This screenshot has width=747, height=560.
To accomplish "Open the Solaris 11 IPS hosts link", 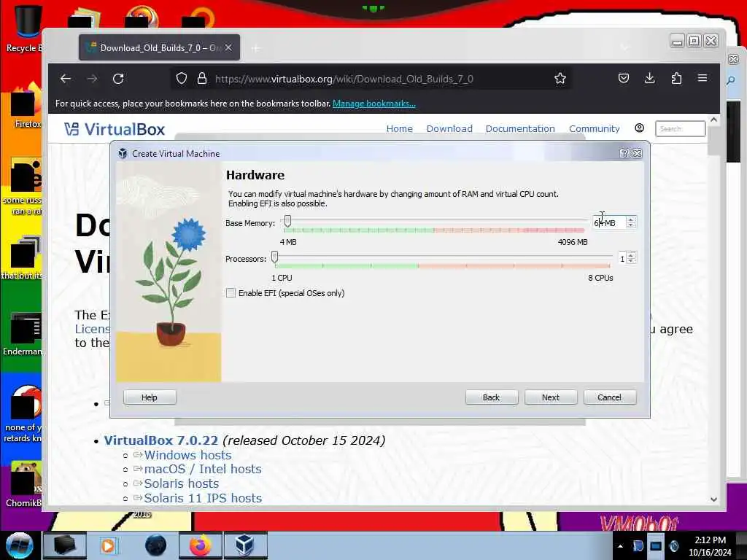I will tap(203, 498).
